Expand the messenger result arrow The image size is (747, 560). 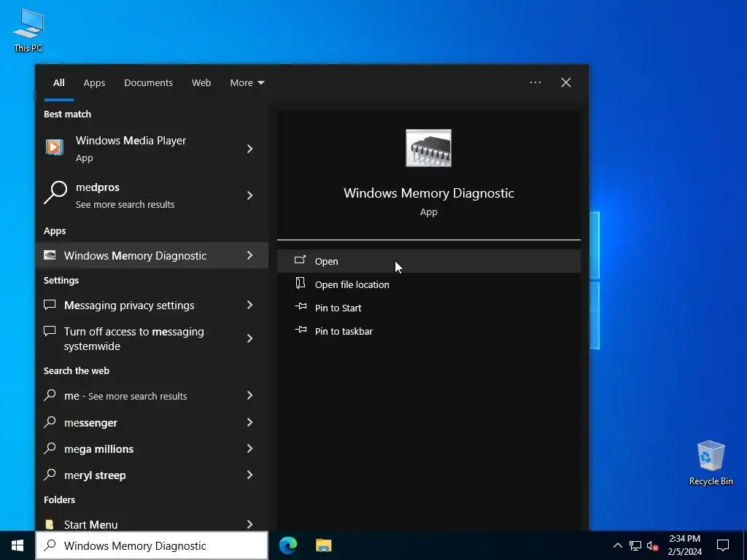pyautogui.click(x=249, y=422)
